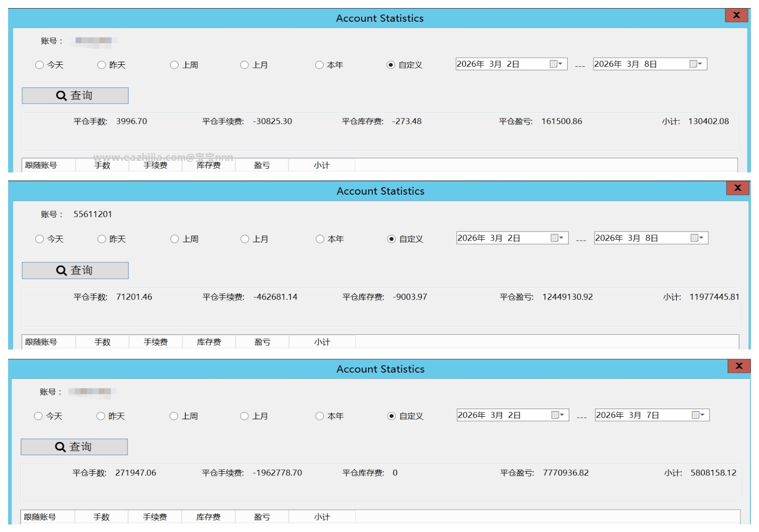This screenshot has width=759, height=532.
Task: Close the Account Statistics window showing 130402.08
Action: (x=737, y=15)
